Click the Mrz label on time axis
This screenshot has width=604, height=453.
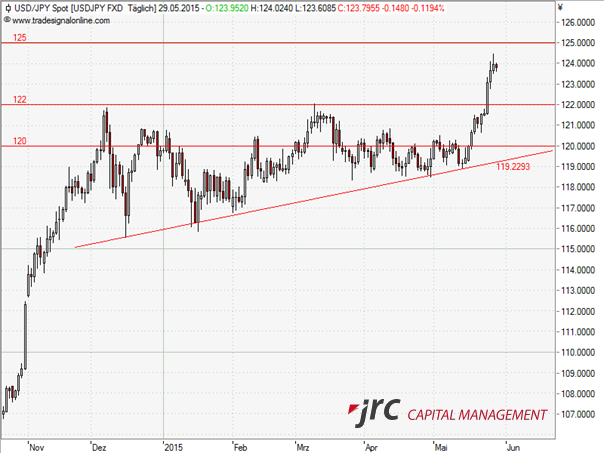point(304,446)
